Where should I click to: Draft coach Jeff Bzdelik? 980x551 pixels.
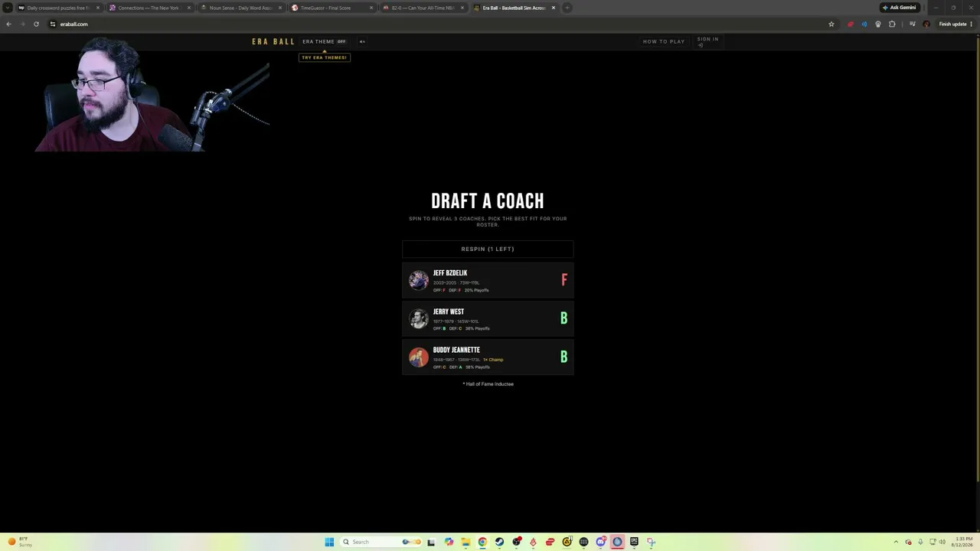pyautogui.click(x=488, y=280)
